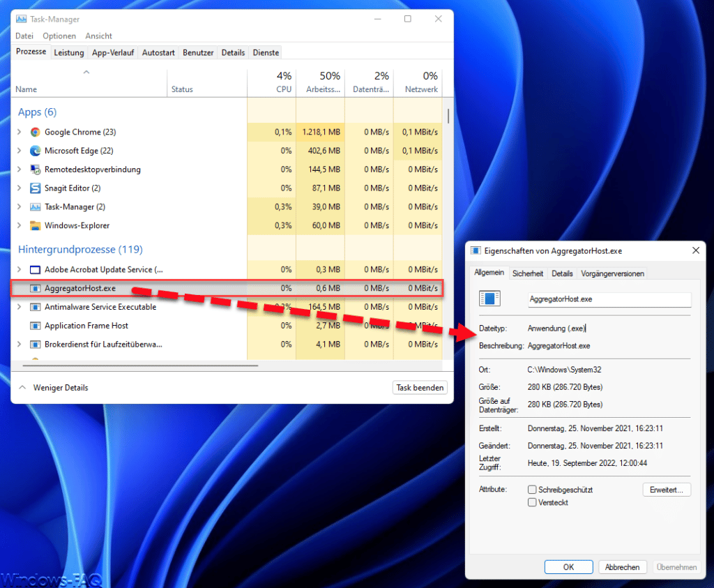Select the AggregatorHost.exe process row

pyautogui.click(x=227, y=288)
